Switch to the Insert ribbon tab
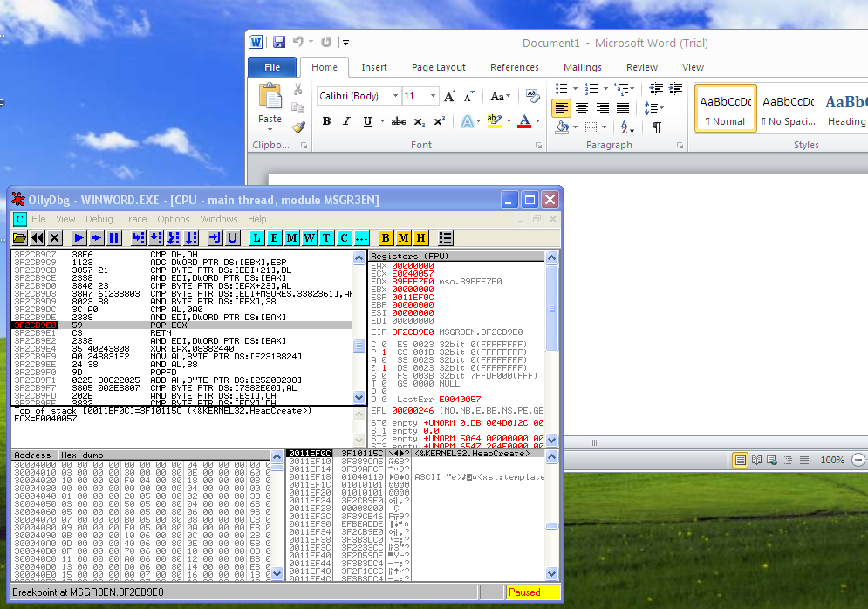This screenshot has width=868, height=609. 374,67
